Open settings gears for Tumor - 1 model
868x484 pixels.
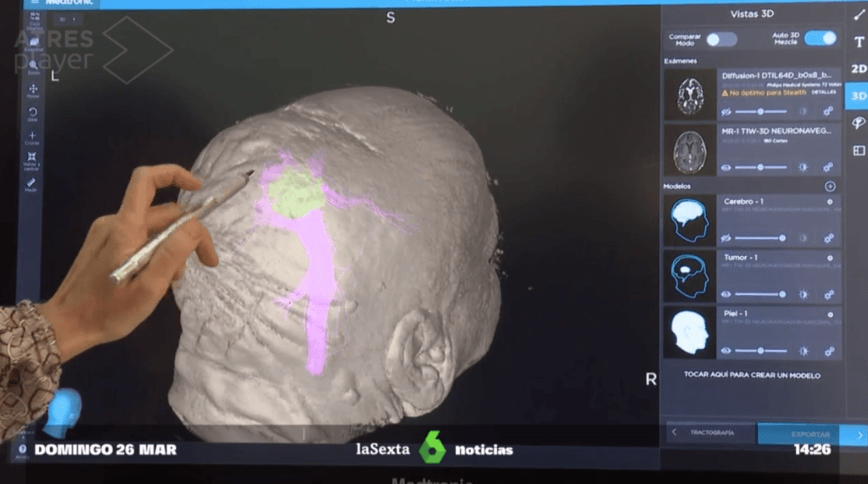pos(828,294)
